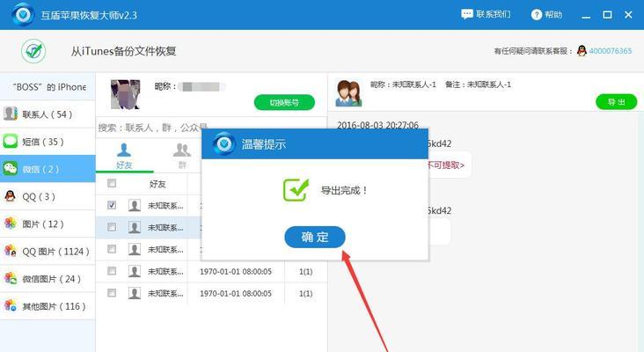Click the contacts icon in sidebar
The width and height of the screenshot is (644, 352).
tap(11, 114)
